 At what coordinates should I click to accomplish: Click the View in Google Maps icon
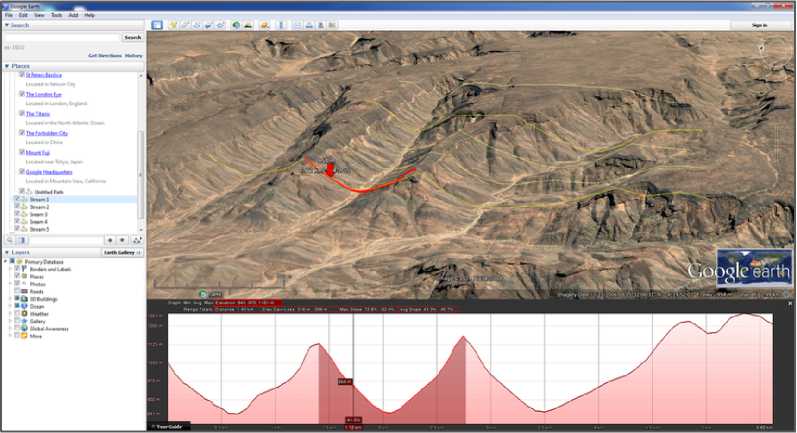(332, 25)
